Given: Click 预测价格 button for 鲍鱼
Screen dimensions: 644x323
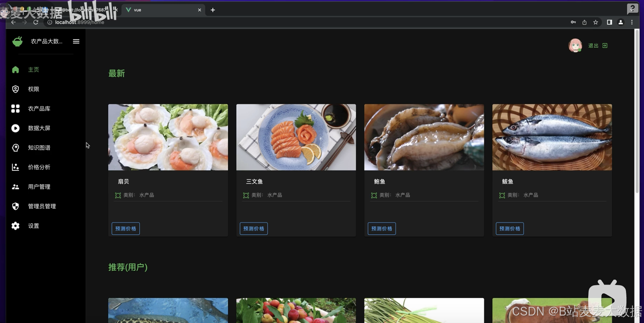Looking at the screenshot, I should (382, 228).
